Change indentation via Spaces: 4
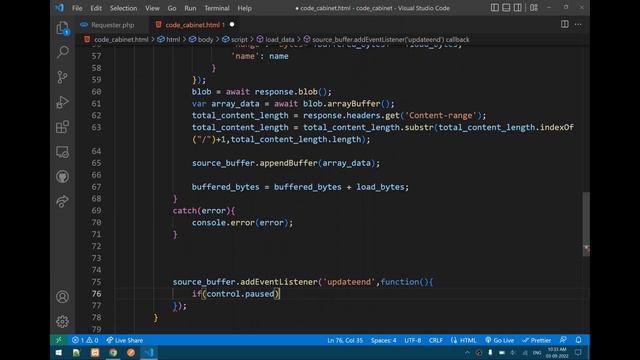 [x=383, y=340]
